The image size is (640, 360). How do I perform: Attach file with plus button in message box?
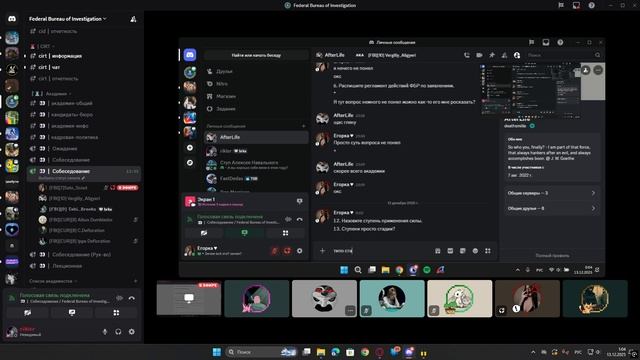coord(322,251)
